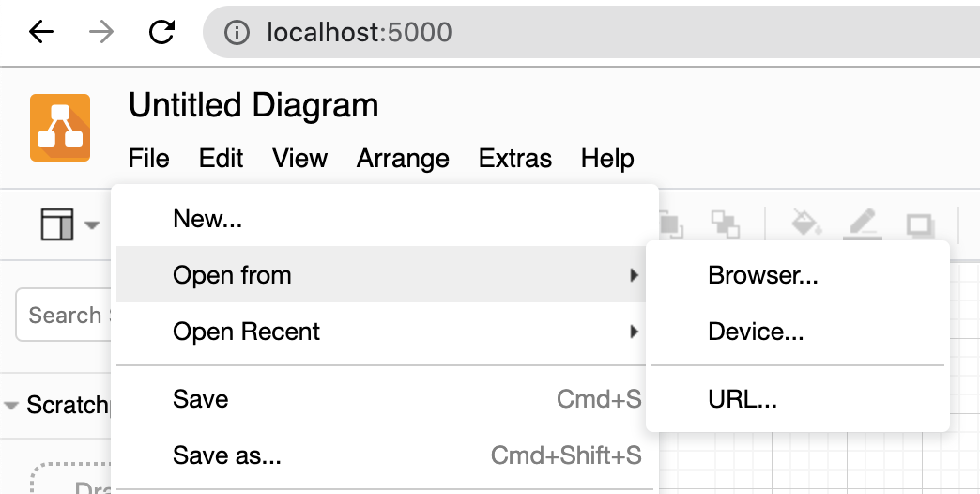Expand the Open from submenu arrow

(635, 275)
